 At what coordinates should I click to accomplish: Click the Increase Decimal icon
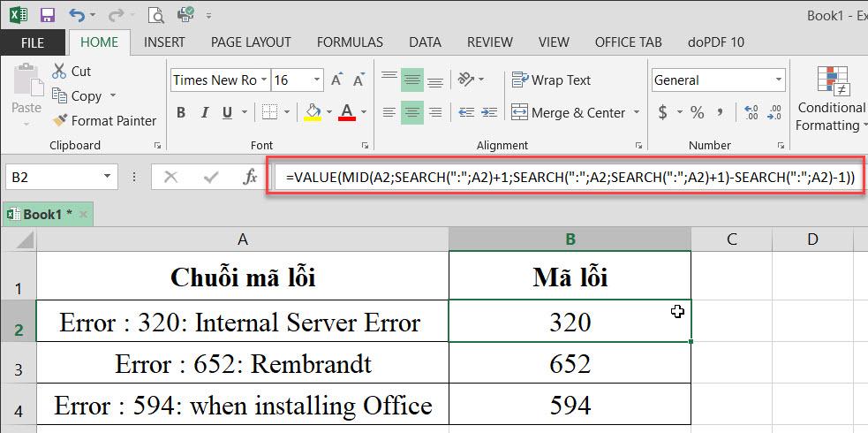(751, 112)
